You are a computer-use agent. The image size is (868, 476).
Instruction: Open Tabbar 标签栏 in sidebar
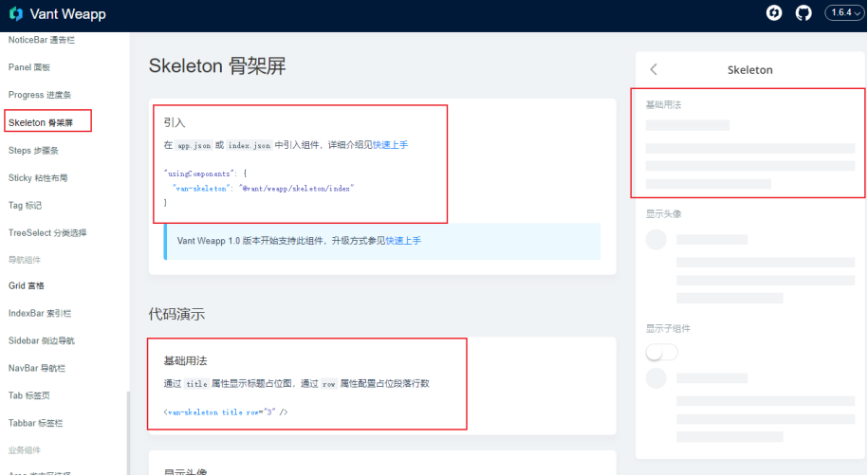pos(36,424)
